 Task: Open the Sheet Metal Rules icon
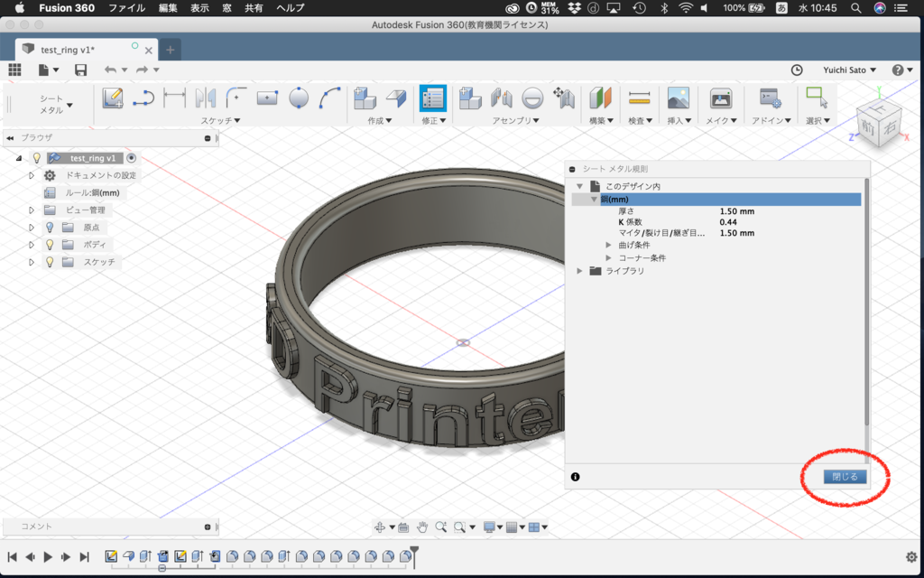432,98
